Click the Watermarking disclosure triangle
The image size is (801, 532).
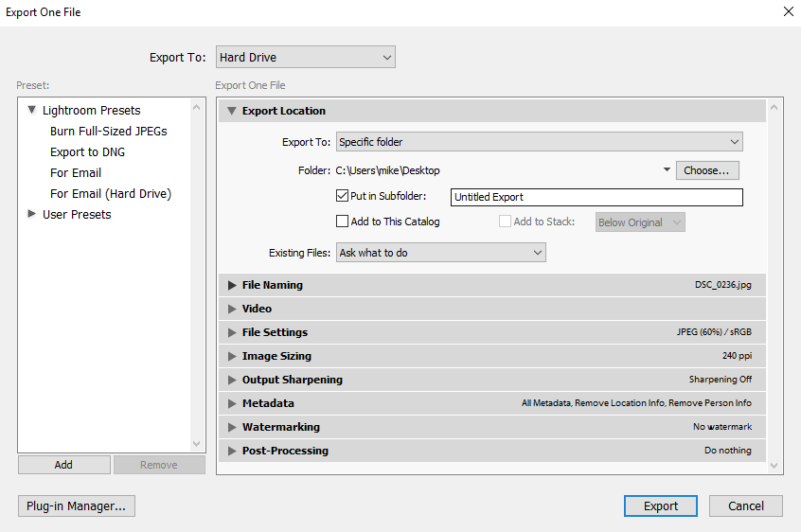point(232,427)
